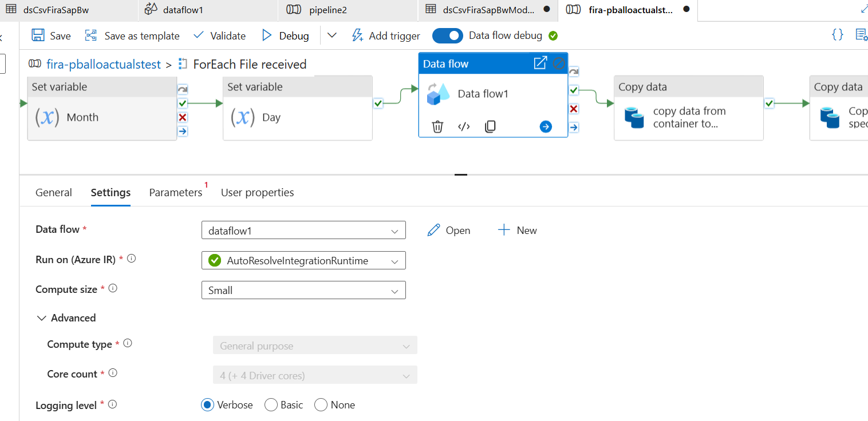The width and height of the screenshot is (868, 421).
Task: Switch to the Settings tab
Action: point(111,193)
